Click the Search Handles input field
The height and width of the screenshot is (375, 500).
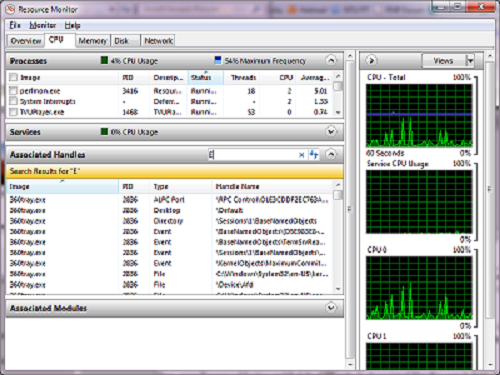pyautogui.click(x=253, y=155)
